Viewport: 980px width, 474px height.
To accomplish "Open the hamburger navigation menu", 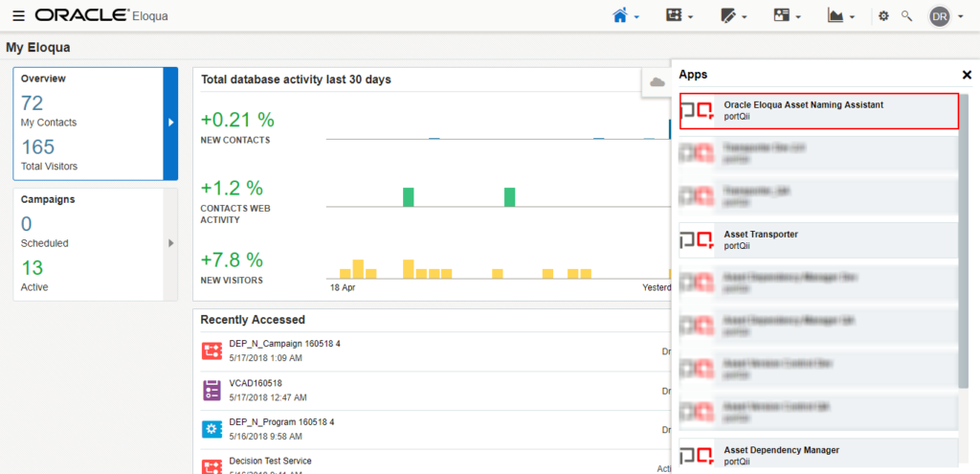I will pyautogui.click(x=18, y=16).
